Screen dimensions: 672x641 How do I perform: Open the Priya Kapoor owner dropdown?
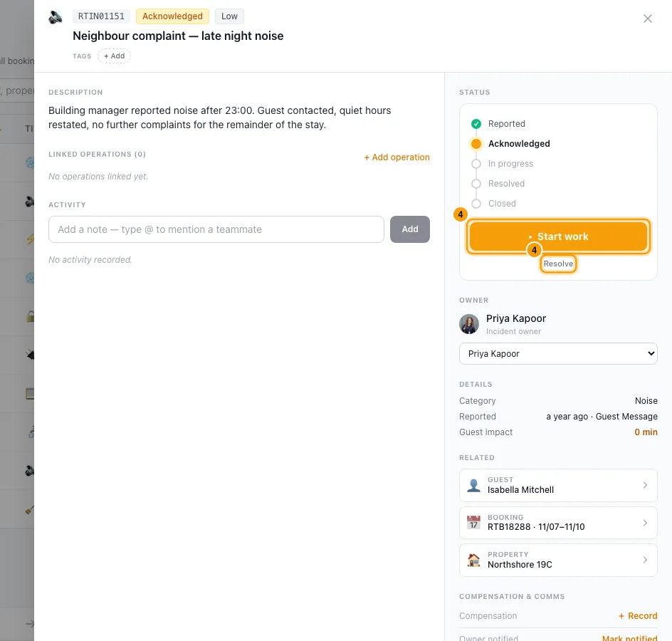tap(558, 354)
